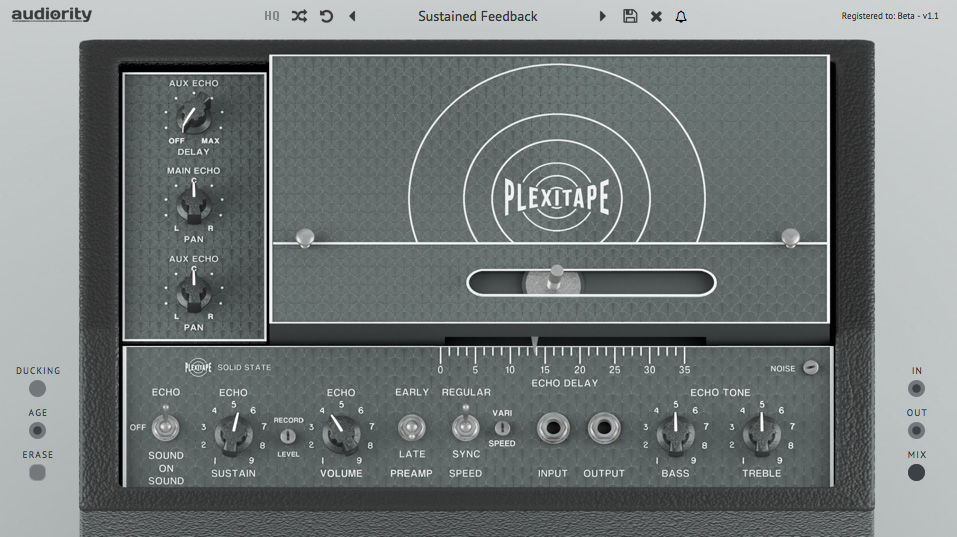
Task: Click the notification bell icon
Action: click(681, 16)
